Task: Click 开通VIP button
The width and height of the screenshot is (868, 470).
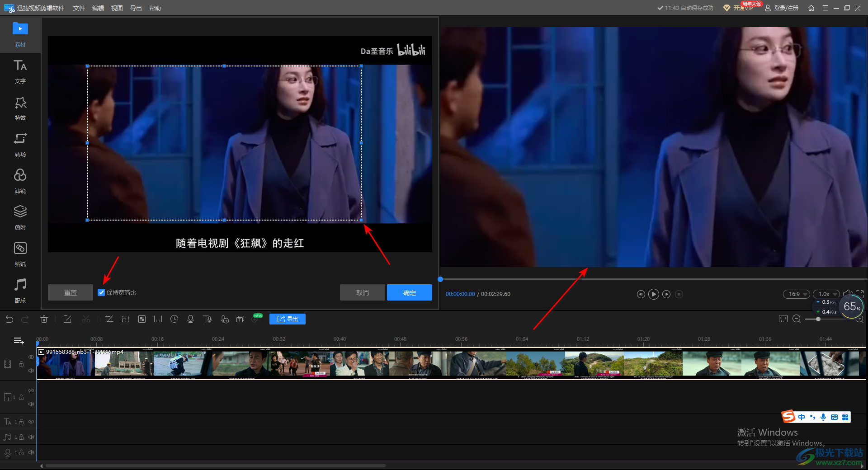Action: point(739,8)
